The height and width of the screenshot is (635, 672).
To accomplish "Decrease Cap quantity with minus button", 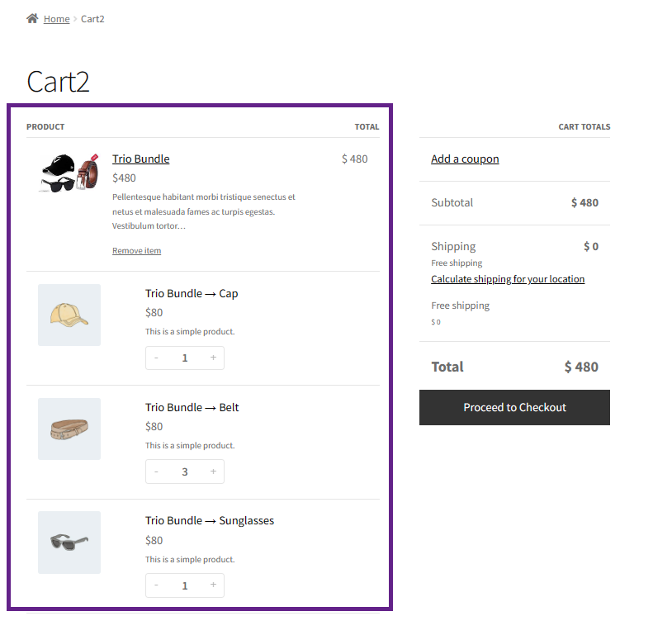I will tap(156, 358).
